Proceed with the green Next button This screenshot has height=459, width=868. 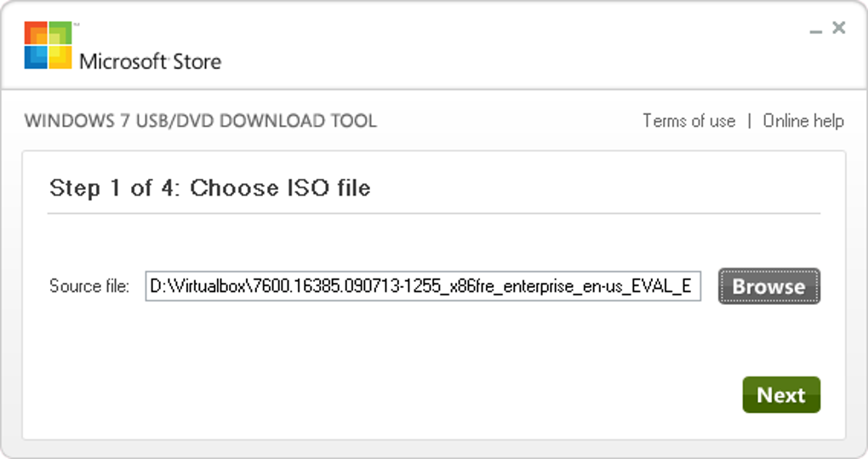point(780,395)
